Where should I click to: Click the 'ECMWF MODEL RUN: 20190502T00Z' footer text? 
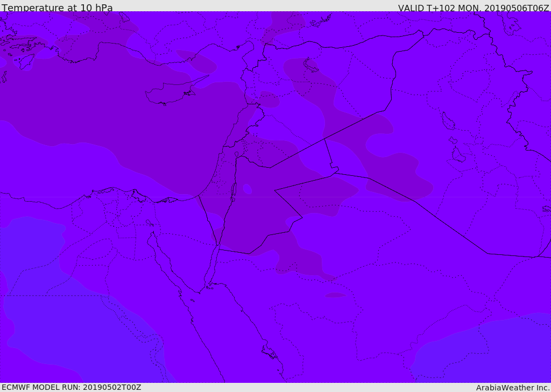tap(72, 387)
